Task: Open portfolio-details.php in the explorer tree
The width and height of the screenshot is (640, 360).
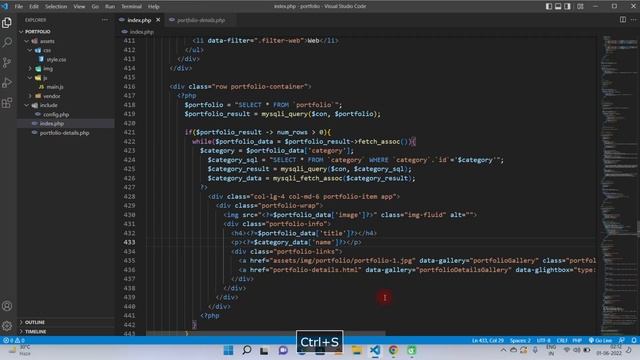Action: pos(64,133)
